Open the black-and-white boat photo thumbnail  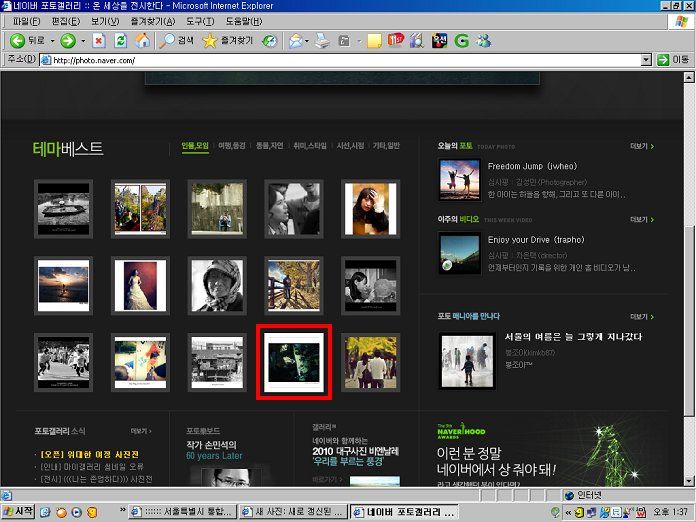[63, 209]
